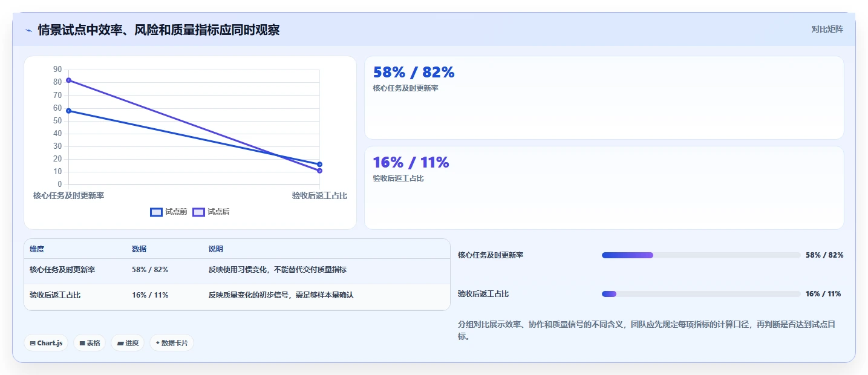The height and width of the screenshot is (375, 868).
Task: Click the 维度 column header
Action: coord(37,249)
